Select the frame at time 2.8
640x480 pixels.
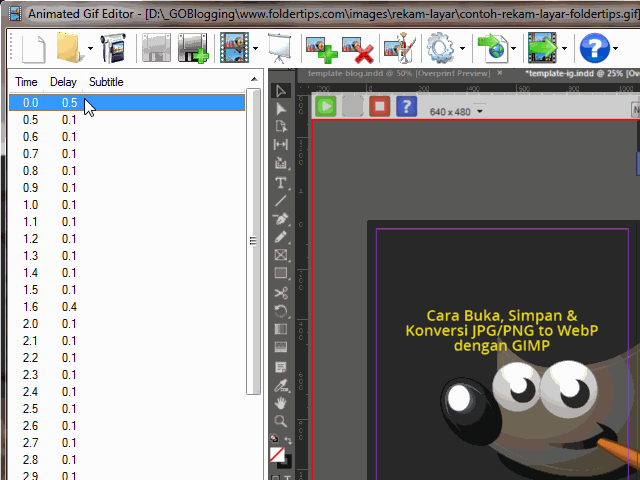[x=127, y=460]
